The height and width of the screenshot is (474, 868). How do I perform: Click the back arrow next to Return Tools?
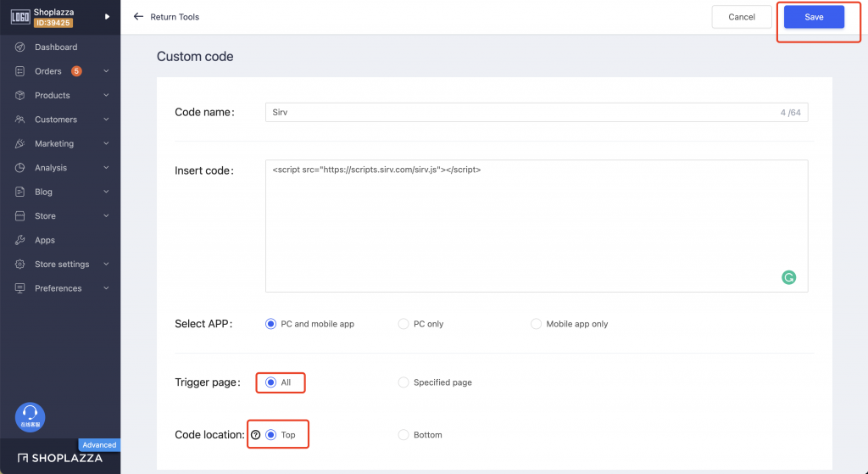[x=138, y=17]
